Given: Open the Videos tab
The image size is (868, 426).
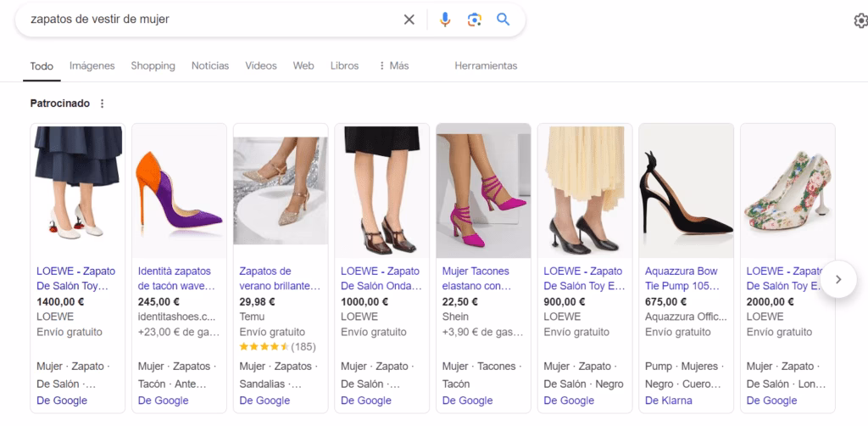Looking at the screenshot, I should tap(261, 65).
